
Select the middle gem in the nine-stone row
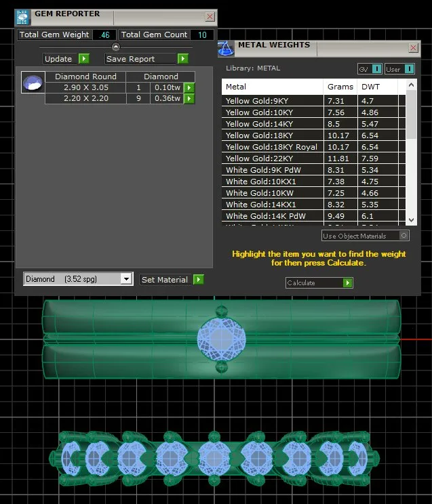tap(214, 459)
